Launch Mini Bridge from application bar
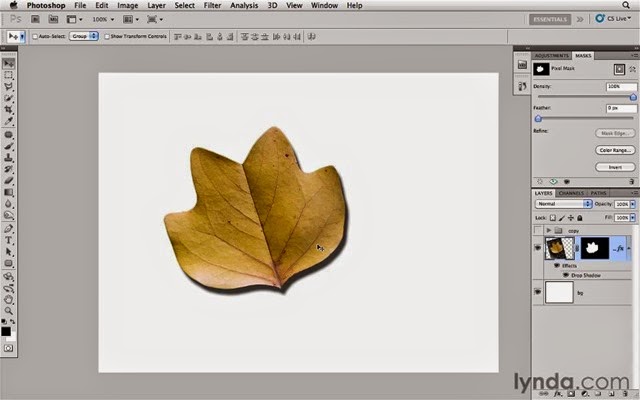The width and height of the screenshot is (640, 400). coord(53,19)
